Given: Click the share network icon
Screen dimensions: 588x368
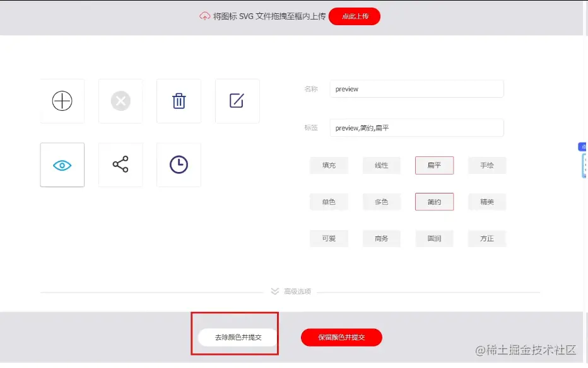Looking at the screenshot, I should click(121, 164).
